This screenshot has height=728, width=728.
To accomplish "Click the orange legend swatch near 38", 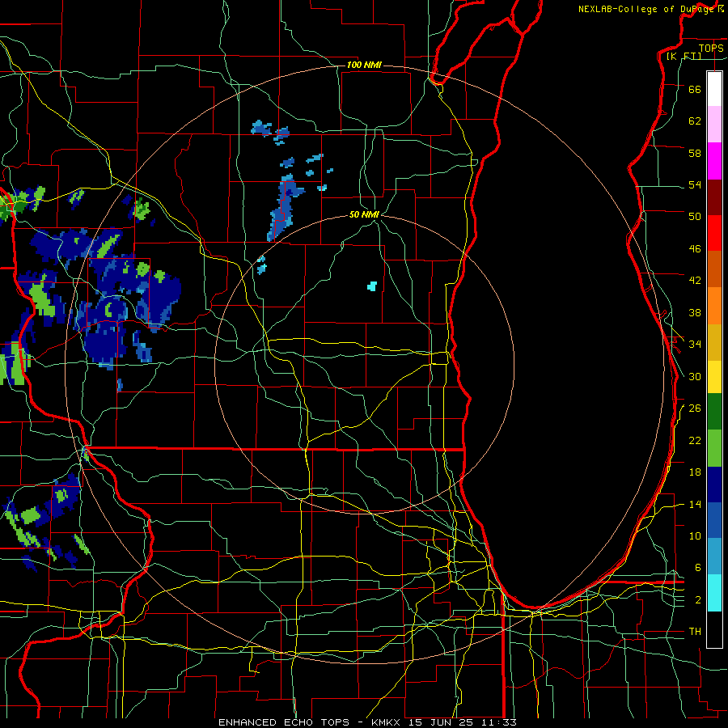I will [714, 306].
